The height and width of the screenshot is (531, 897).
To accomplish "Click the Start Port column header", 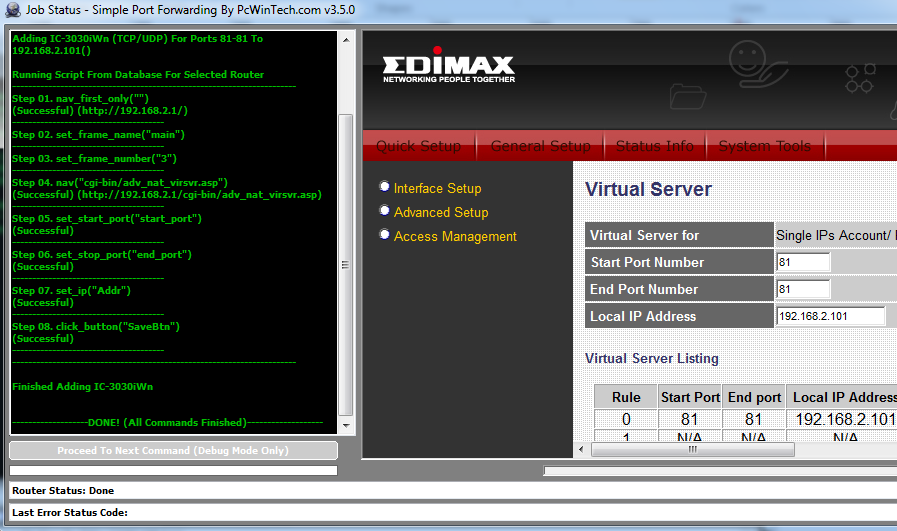I will (x=690, y=397).
